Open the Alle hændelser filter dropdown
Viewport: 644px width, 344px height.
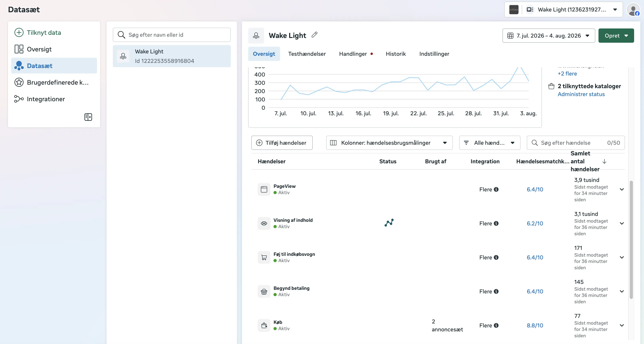[489, 143]
